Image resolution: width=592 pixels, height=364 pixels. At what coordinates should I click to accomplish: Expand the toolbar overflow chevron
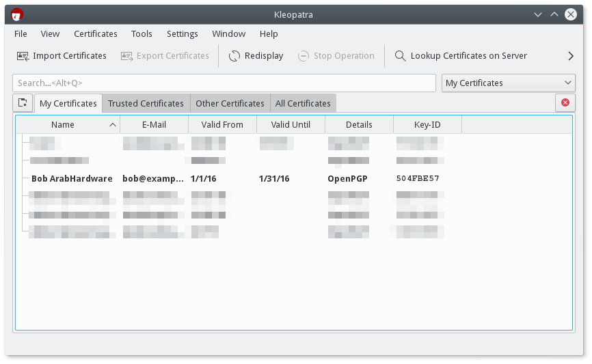(571, 56)
